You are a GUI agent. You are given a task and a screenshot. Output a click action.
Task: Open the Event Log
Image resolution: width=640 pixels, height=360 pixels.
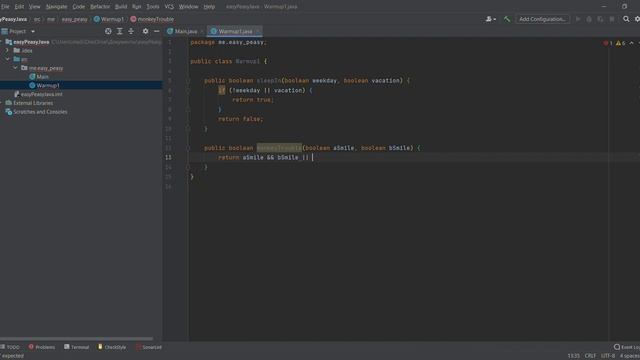[627, 347]
